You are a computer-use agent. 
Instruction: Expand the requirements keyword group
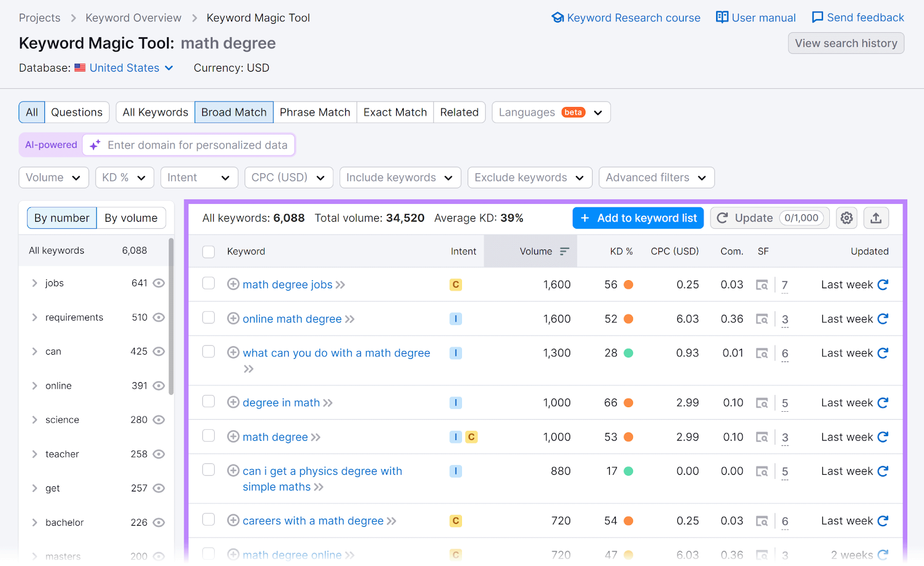(35, 317)
